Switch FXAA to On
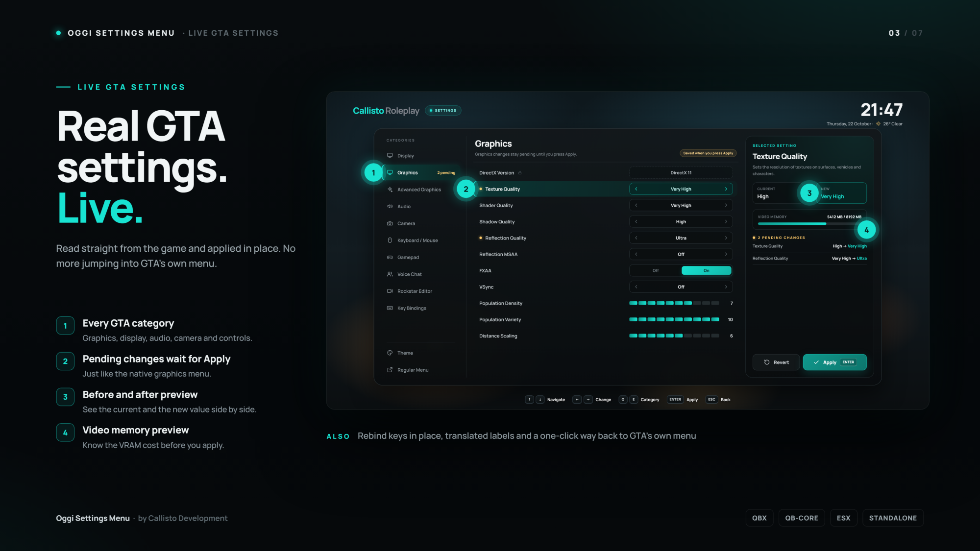The image size is (980, 551). (706, 271)
